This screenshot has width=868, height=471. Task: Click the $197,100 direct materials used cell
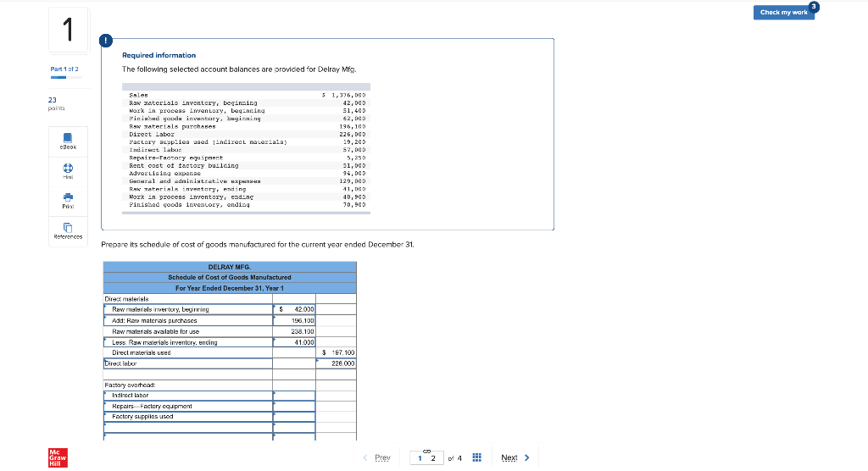tap(336, 352)
